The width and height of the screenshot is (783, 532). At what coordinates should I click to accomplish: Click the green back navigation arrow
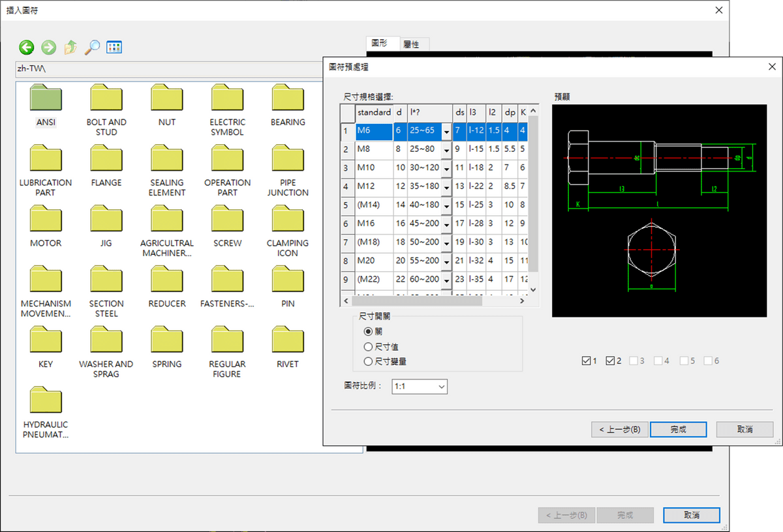point(26,47)
